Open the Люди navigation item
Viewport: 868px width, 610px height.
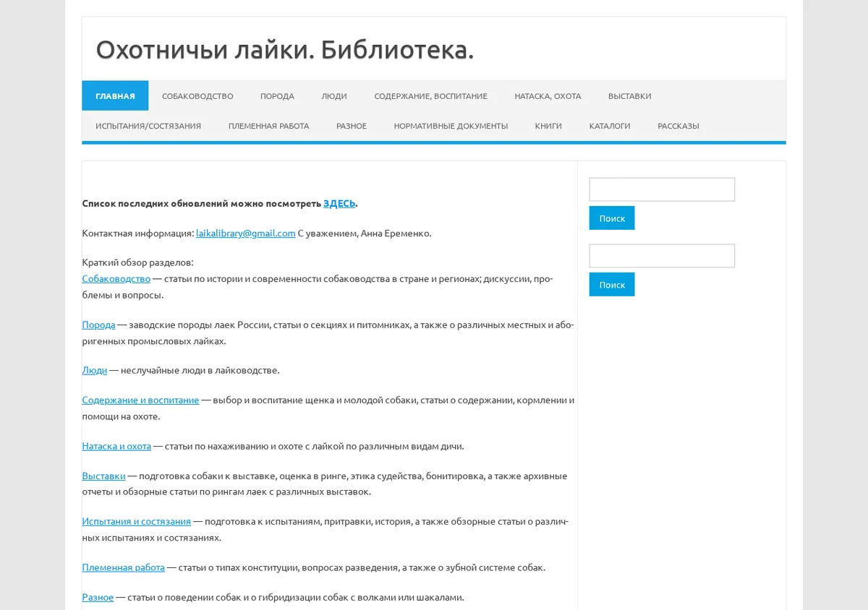334,95
